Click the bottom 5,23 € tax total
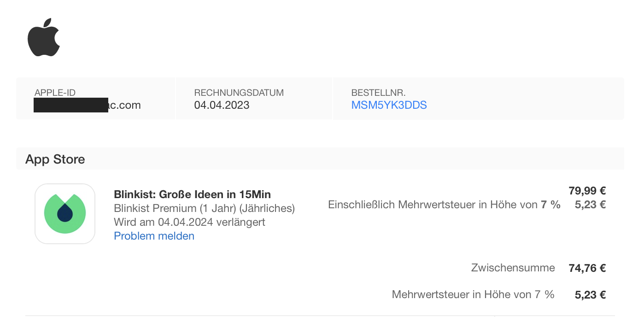Image resolution: width=644 pixels, height=317 pixels. pyautogui.click(x=590, y=295)
